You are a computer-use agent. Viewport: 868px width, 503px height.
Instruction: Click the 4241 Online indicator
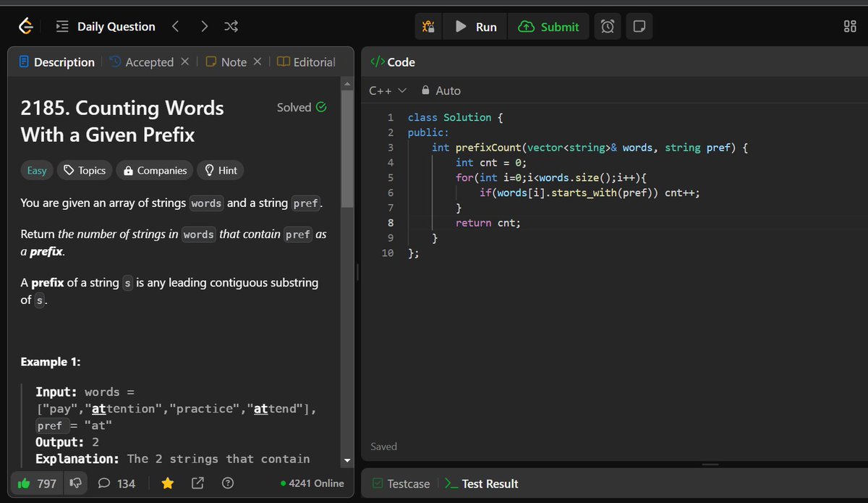tap(312, 483)
